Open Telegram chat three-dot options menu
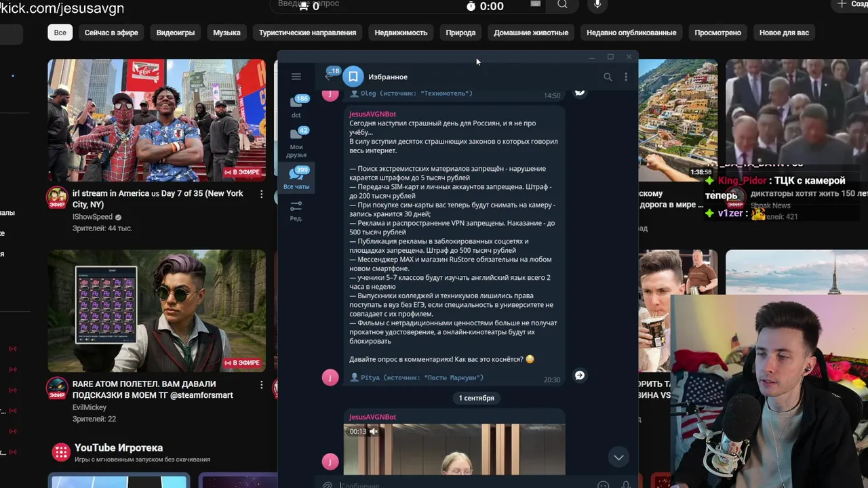The width and height of the screenshot is (868, 488). [625, 77]
